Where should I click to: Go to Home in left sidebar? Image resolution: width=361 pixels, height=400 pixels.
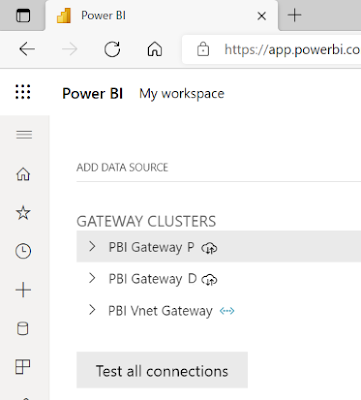coord(23,174)
